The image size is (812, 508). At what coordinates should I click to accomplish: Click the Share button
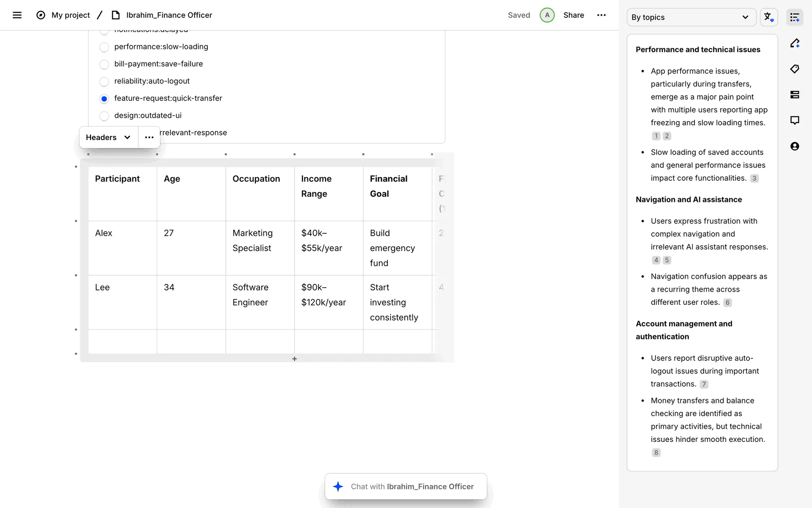click(573, 15)
